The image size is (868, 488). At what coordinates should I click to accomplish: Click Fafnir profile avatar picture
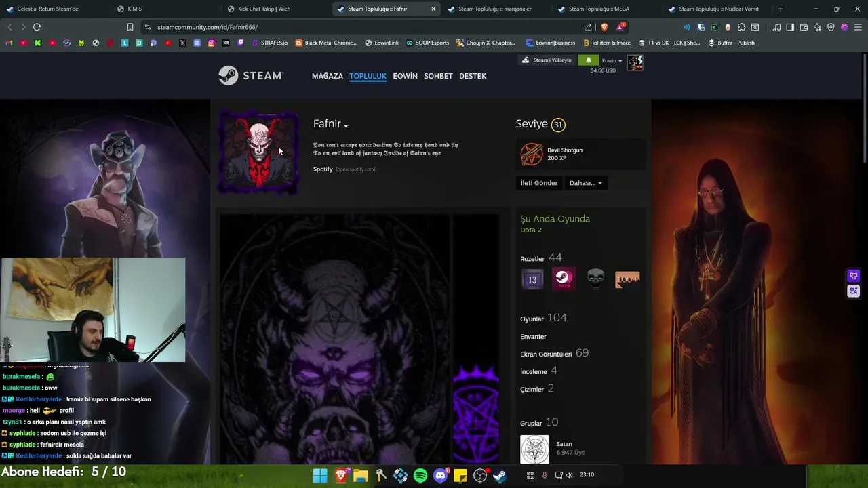tap(258, 153)
